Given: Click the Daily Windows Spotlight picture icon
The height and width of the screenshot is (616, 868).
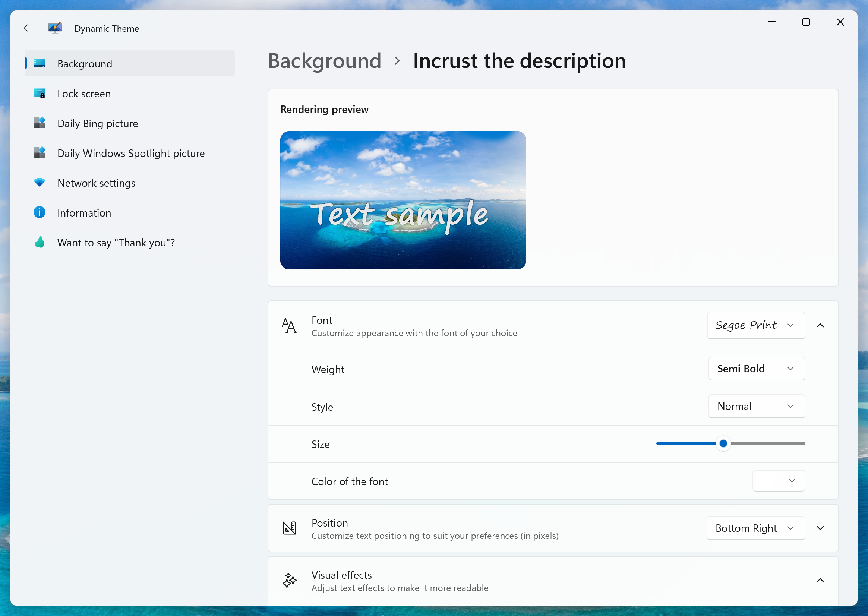Looking at the screenshot, I should [40, 153].
